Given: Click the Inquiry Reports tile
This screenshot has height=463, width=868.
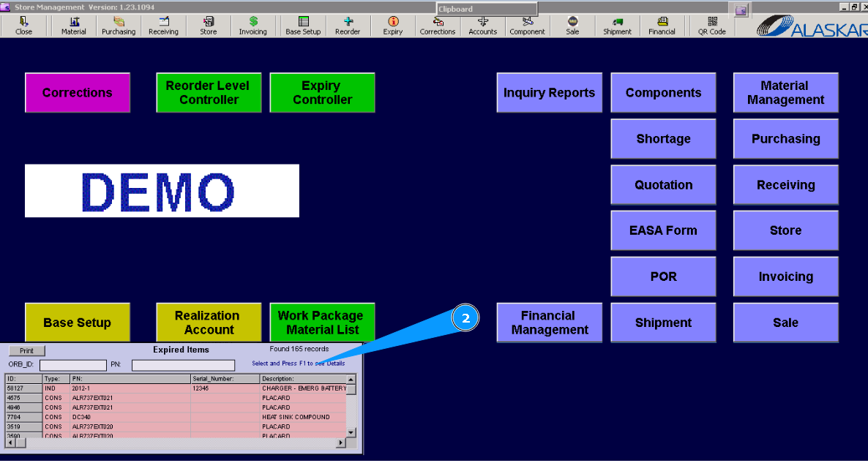Looking at the screenshot, I should click(549, 92).
